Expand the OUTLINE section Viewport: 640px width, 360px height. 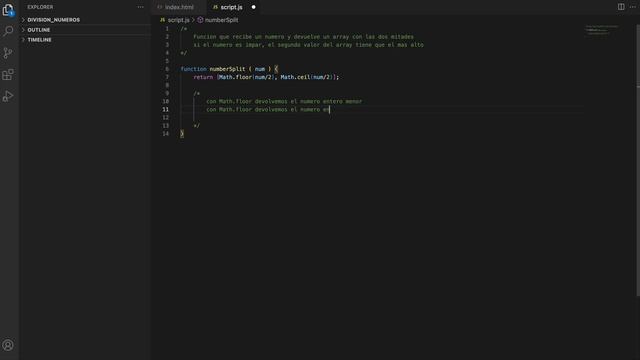click(86, 30)
